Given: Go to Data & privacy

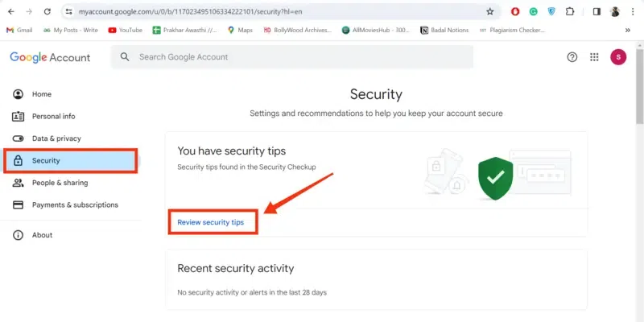Looking at the screenshot, I should [x=56, y=138].
